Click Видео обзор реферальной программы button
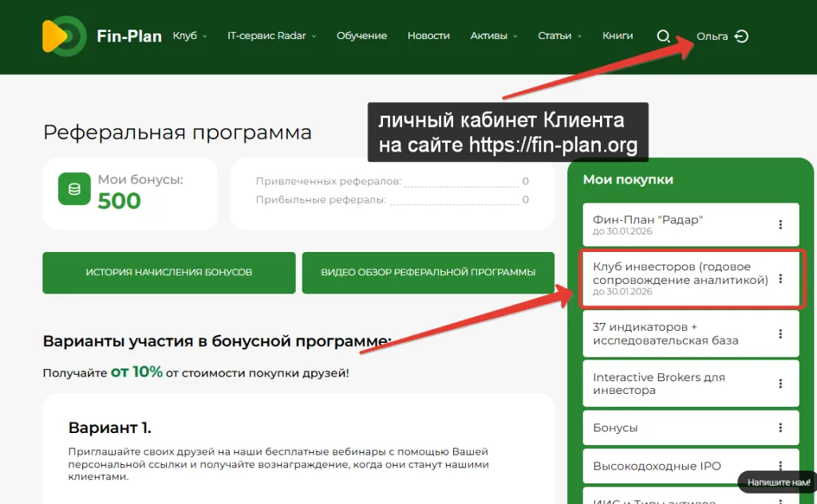The image size is (817, 504). 428,273
